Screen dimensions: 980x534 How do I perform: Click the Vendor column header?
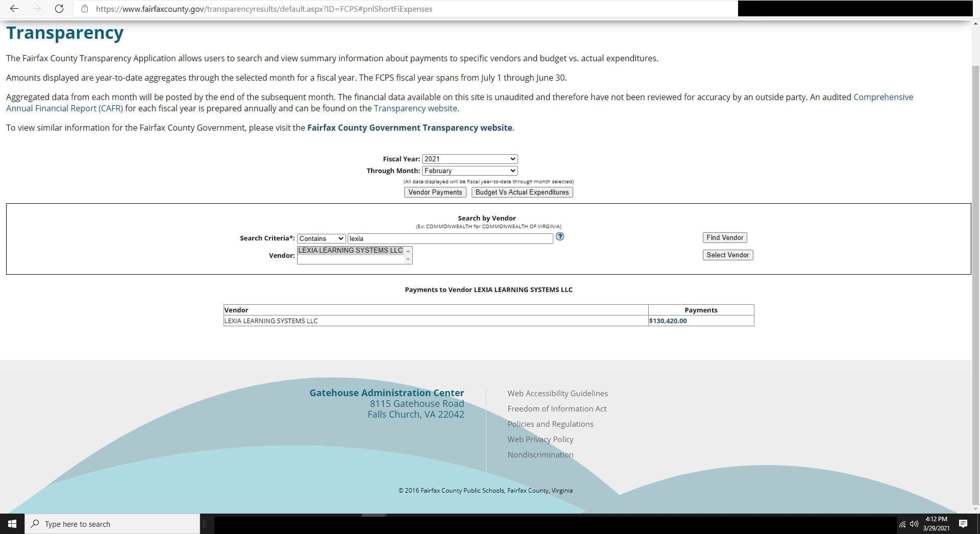[436, 310]
